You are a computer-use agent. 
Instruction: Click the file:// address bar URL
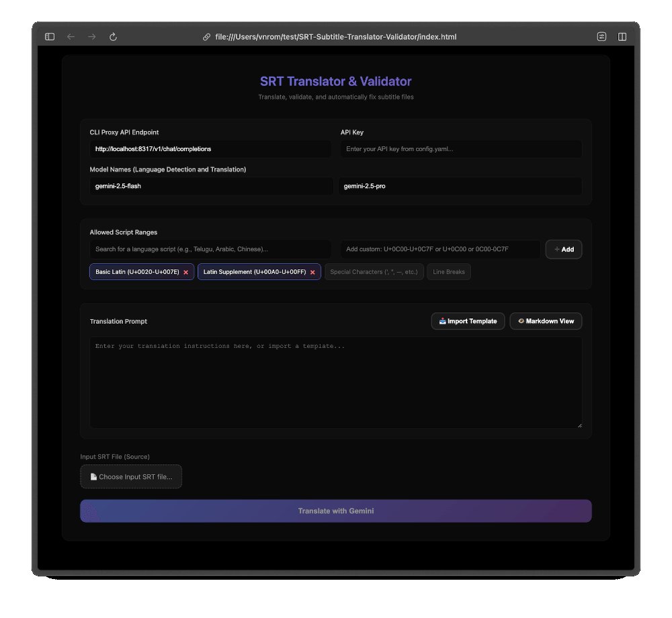pyautogui.click(x=335, y=37)
